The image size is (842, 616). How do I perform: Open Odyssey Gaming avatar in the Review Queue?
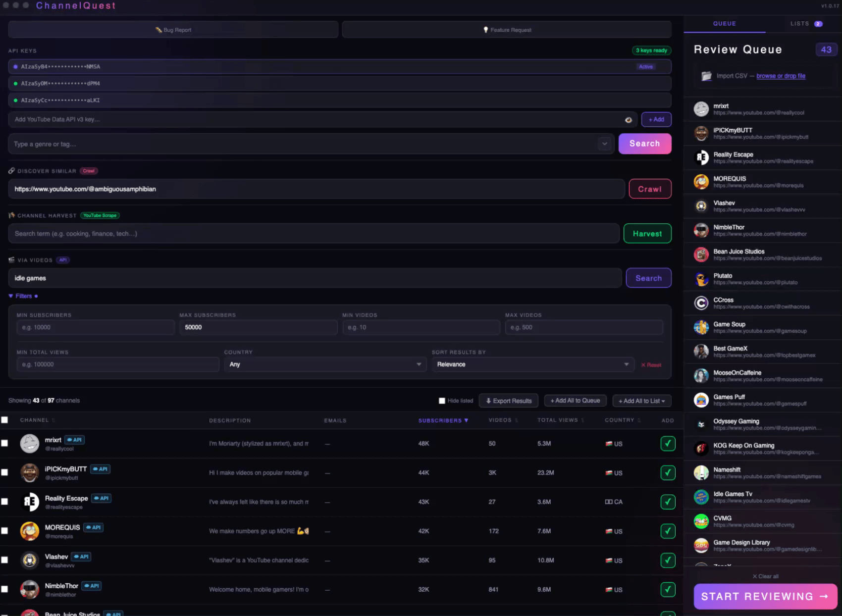701,424
